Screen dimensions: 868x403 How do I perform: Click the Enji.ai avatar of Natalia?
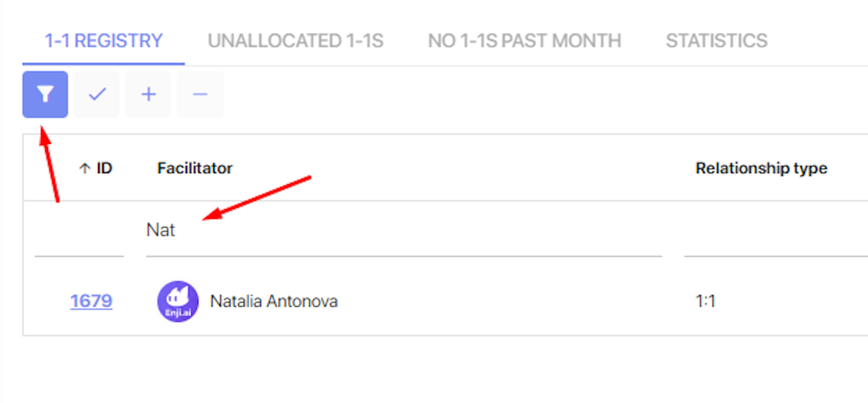pos(178,302)
